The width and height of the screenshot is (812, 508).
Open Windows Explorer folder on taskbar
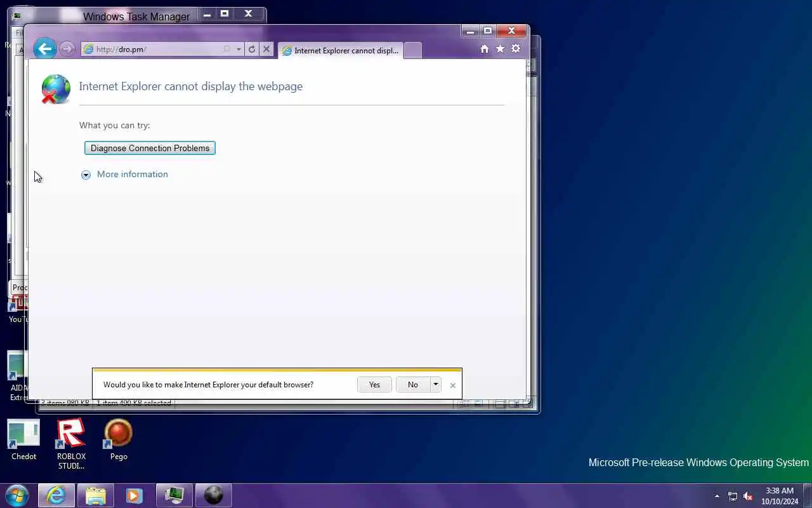tap(96, 495)
